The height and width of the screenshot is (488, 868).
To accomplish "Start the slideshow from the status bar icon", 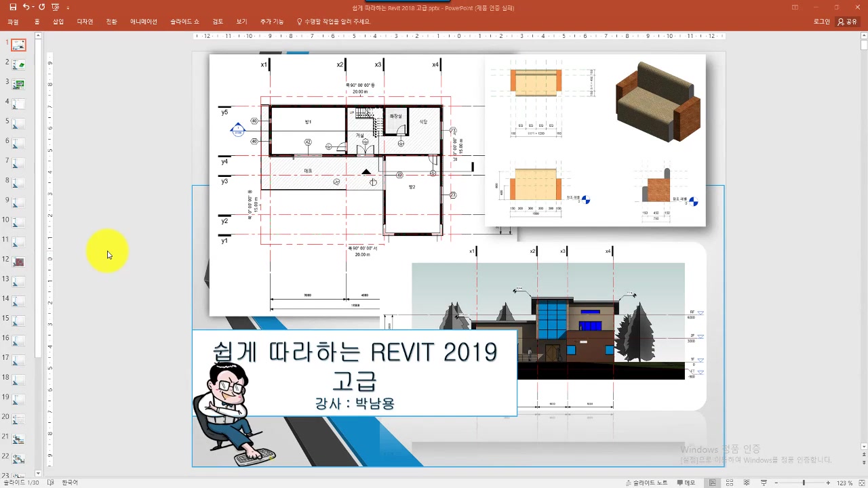I will click(764, 483).
